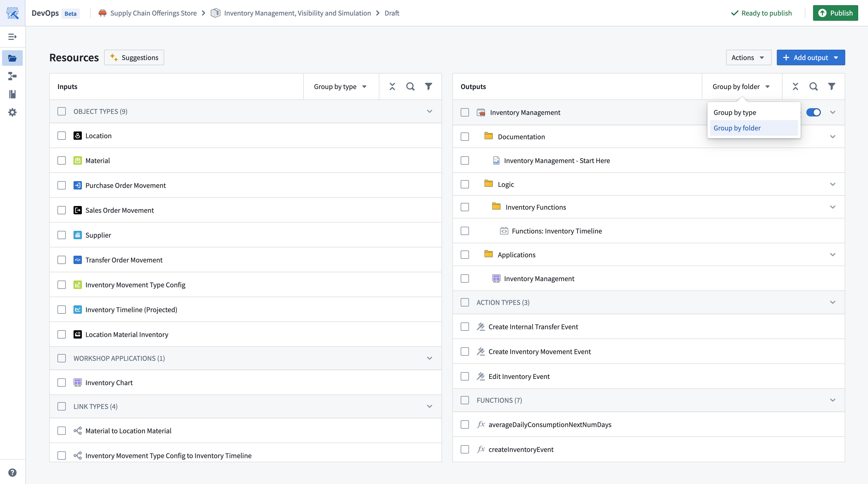Click the green Publish button

[835, 13]
